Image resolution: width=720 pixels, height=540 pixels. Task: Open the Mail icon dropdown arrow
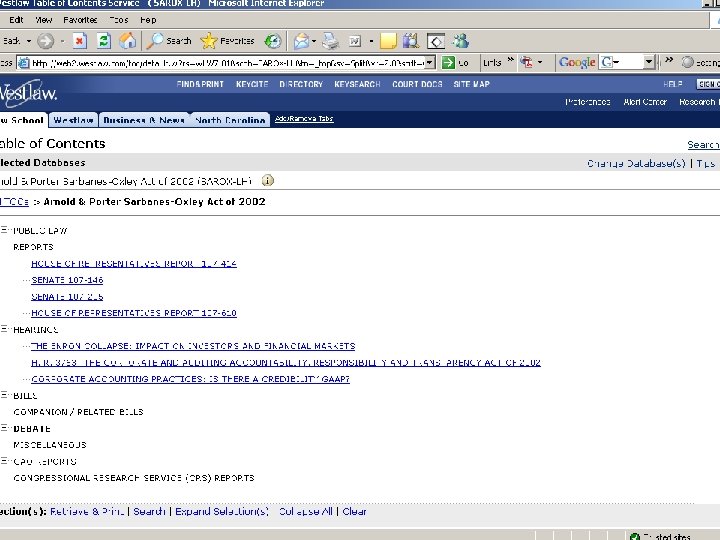pyautogui.click(x=314, y=41)
